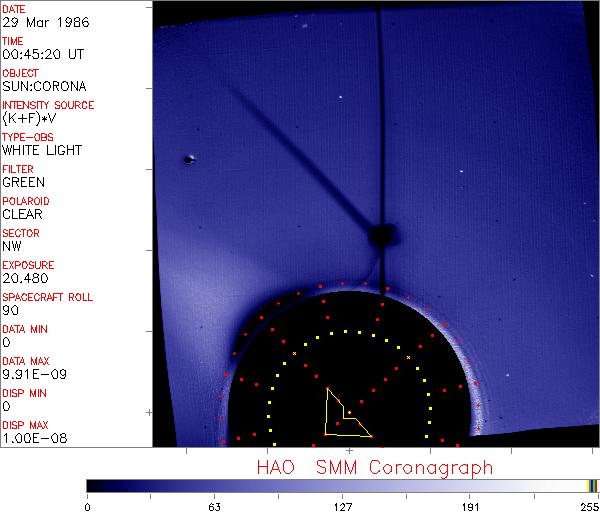Select the 191 tick label under color bar
The height and width of the screenshot is (512, 600).
coord(471,505)
